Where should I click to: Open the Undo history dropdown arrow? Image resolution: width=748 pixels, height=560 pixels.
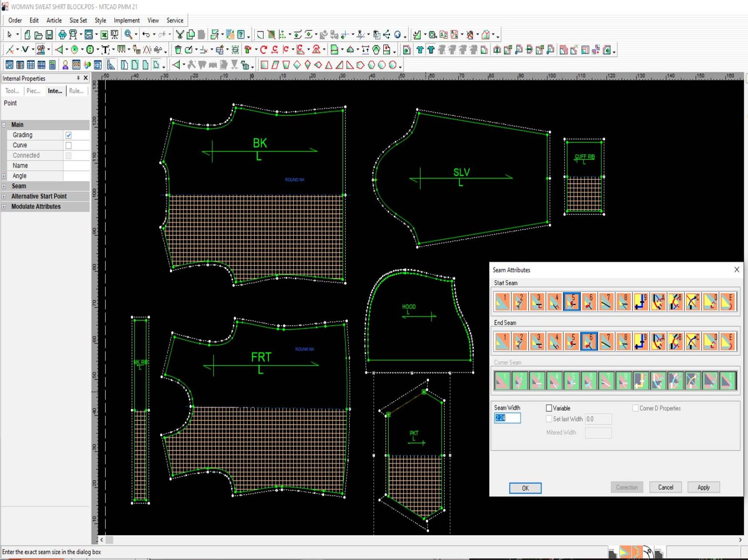[x=154, y=35]
